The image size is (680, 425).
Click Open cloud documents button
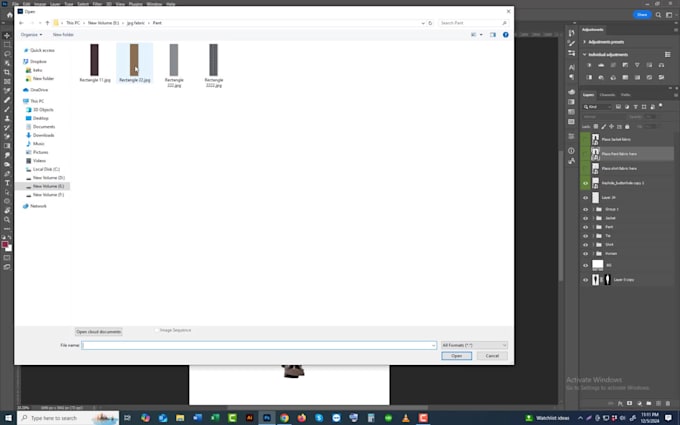click(x=98, y=332)
